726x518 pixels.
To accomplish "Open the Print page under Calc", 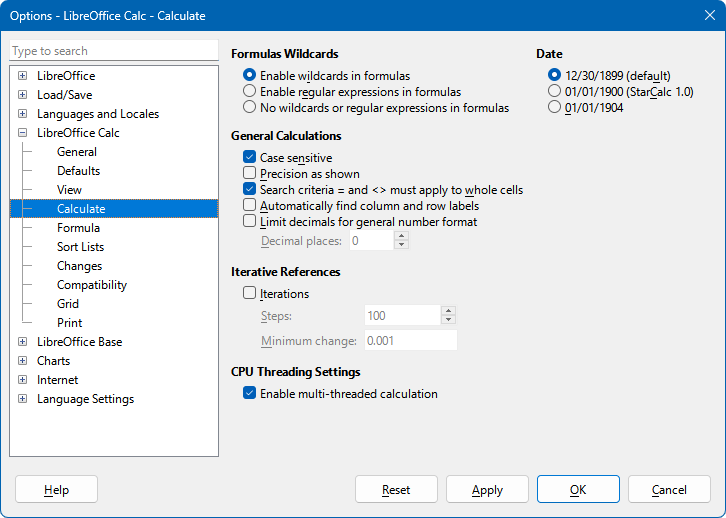I will [x=69, y=323].
